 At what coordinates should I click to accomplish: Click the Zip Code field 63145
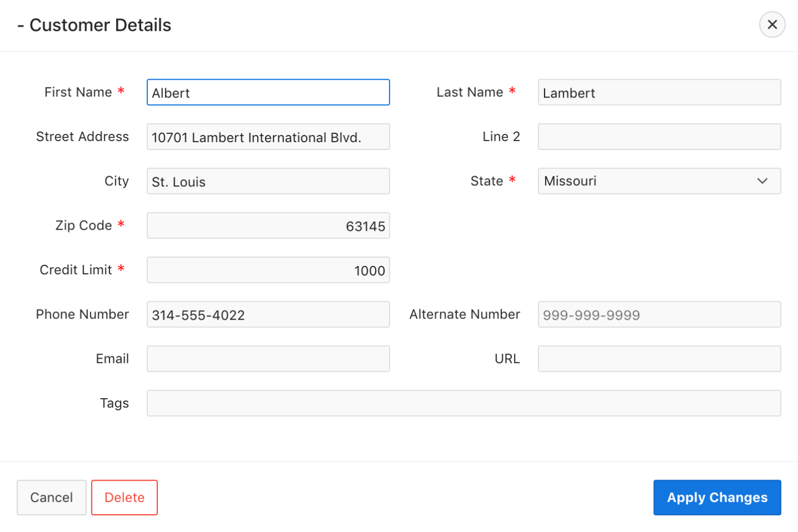[268, 226]
